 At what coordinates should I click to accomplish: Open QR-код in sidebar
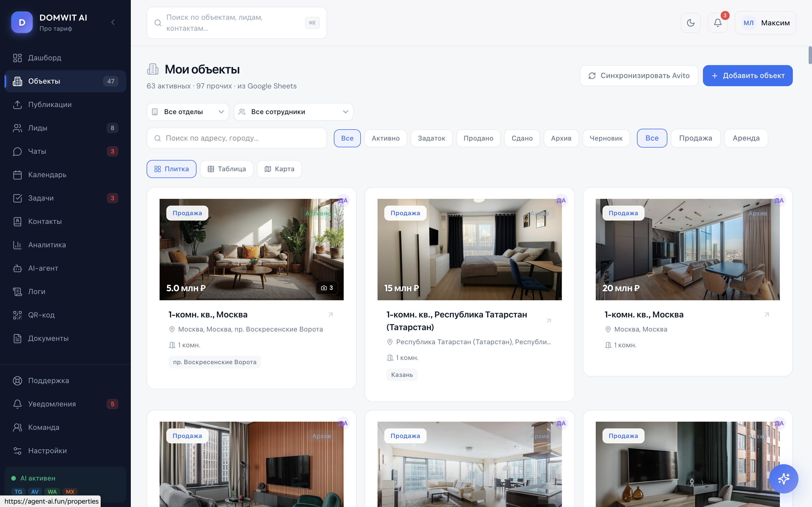[41, 315]
